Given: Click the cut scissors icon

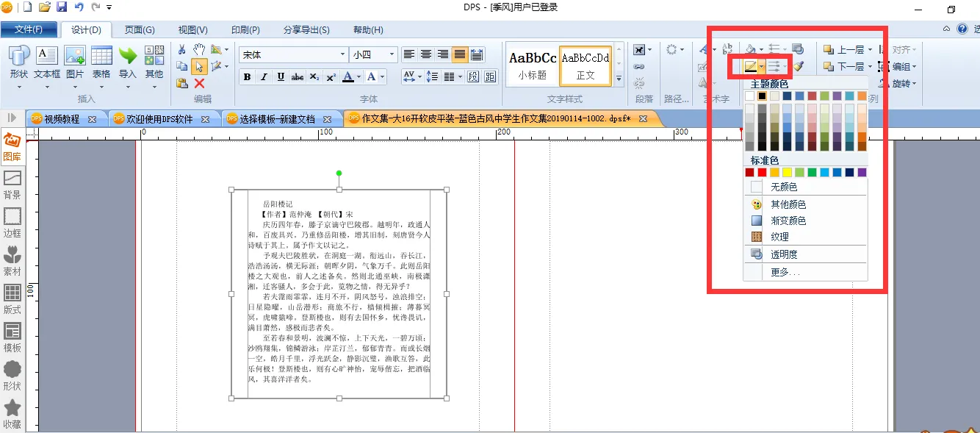Looking at the screenshot, I should [182, 49].
